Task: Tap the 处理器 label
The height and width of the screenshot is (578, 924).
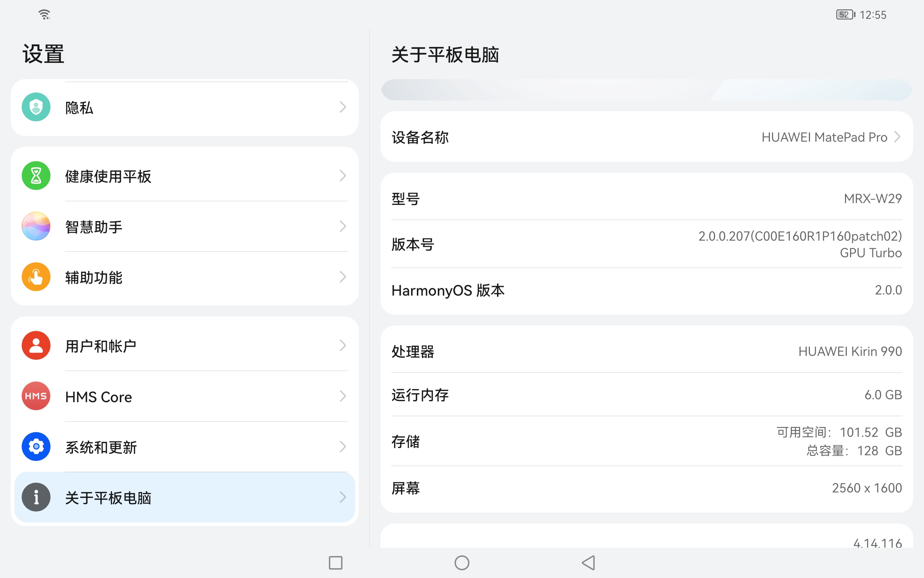Action: 413,352
